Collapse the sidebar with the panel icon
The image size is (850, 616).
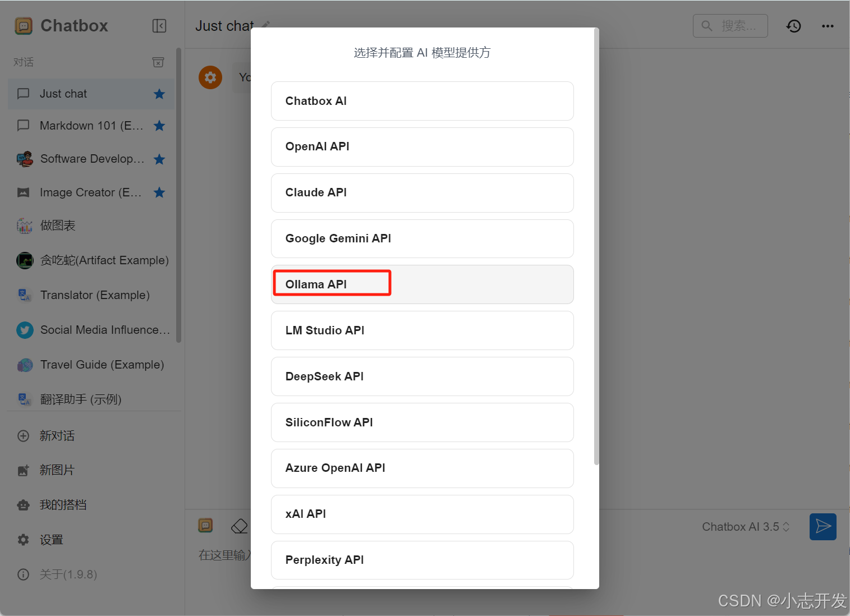[x=159, y=26]
